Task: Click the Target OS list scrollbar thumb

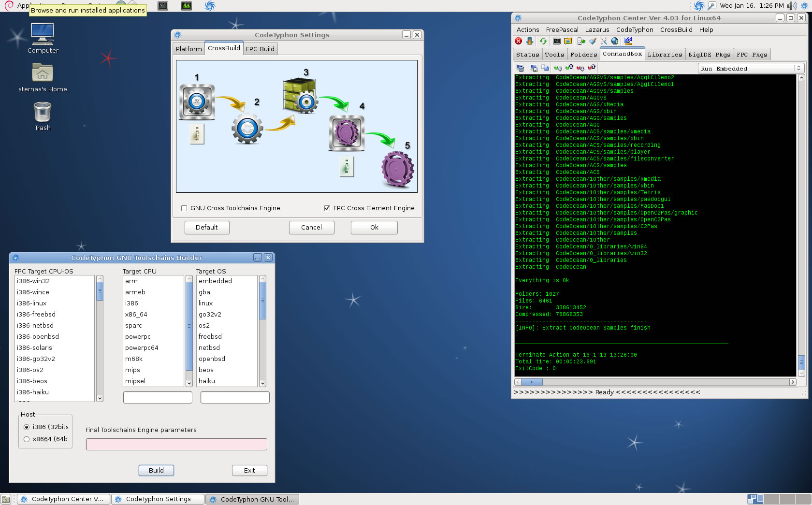Action: (262, 301)
